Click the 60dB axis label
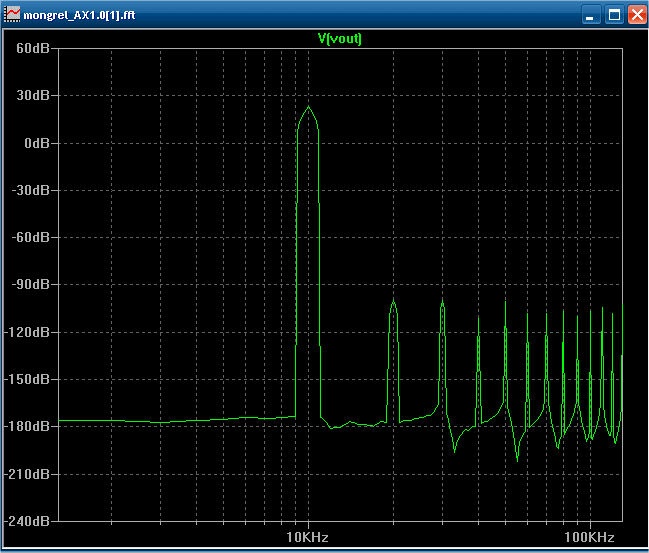This screenshot has width=649, height=553. tap(33, 48)
